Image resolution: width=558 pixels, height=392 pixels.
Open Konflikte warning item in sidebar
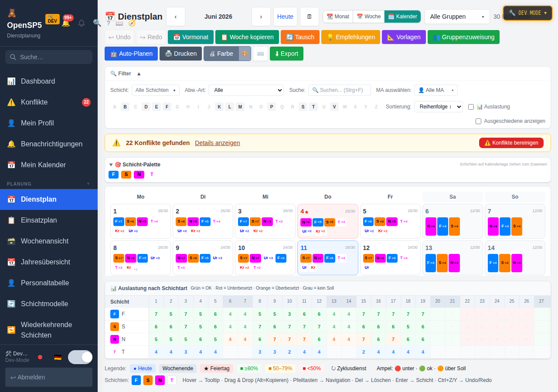click(49, 102)
